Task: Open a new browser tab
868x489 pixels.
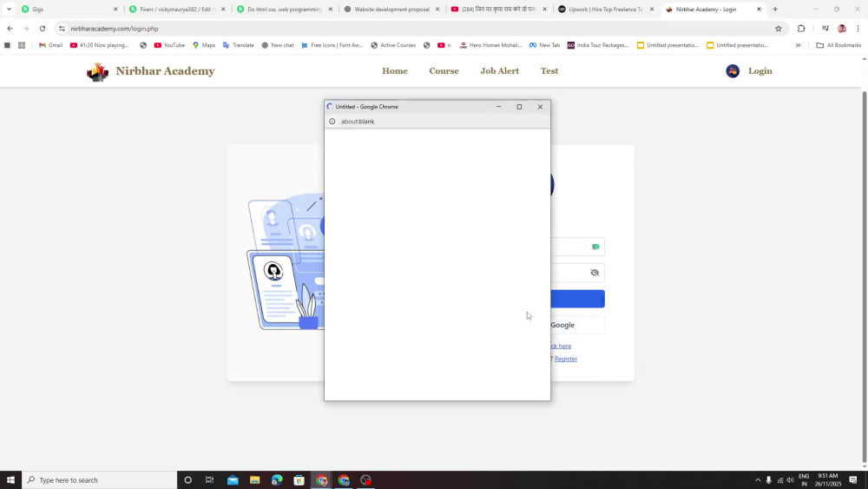Action: [x=775, y=10]
